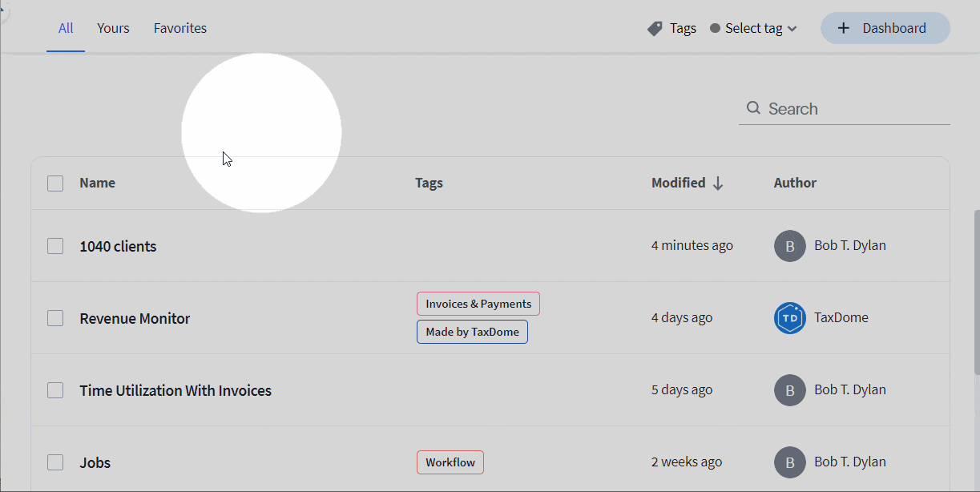Click the Invoices & Payments tag
The image size is (980, 492).
click(478, 304)
